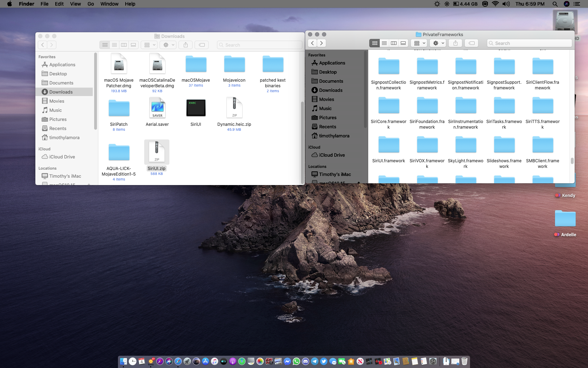Viewport: 588px width, 368px height.
Task: Open the File menu
Action: (44, 4)
